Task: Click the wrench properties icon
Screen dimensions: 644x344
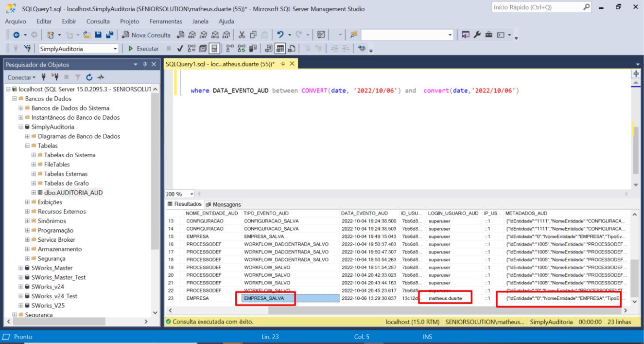Action: pos(477,35)
